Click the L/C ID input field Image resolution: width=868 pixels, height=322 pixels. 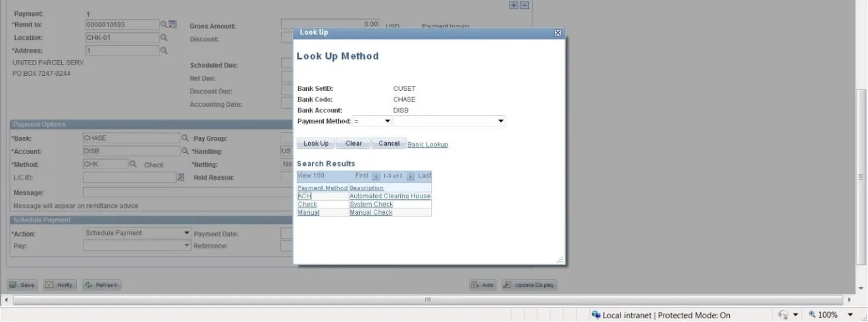point(129,177)
